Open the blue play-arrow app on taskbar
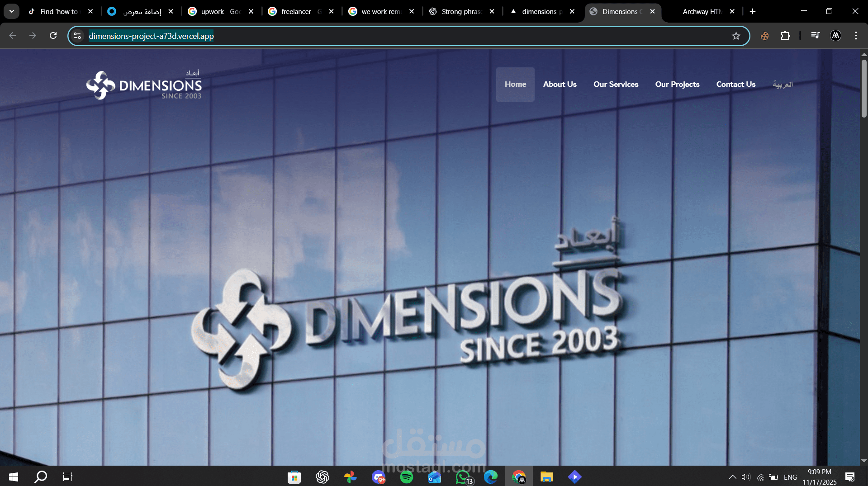Image resolution: width=868 pixels, height=486 pixels. 574,477
